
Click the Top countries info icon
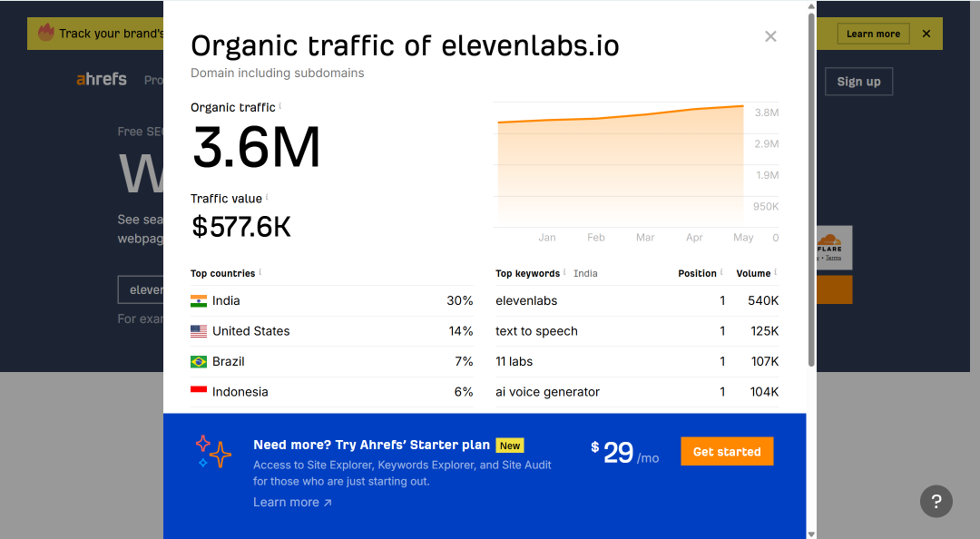(x=260, y=272)
